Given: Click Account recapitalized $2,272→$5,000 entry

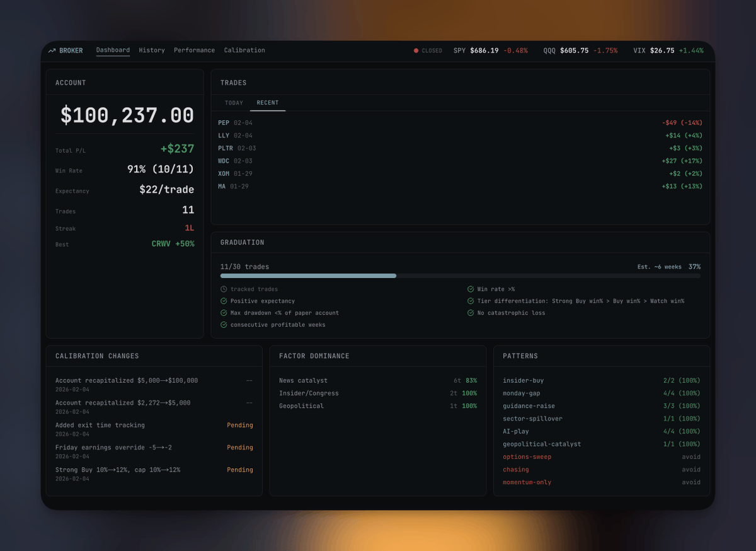Looking at the screenshot, I should 154,407.
